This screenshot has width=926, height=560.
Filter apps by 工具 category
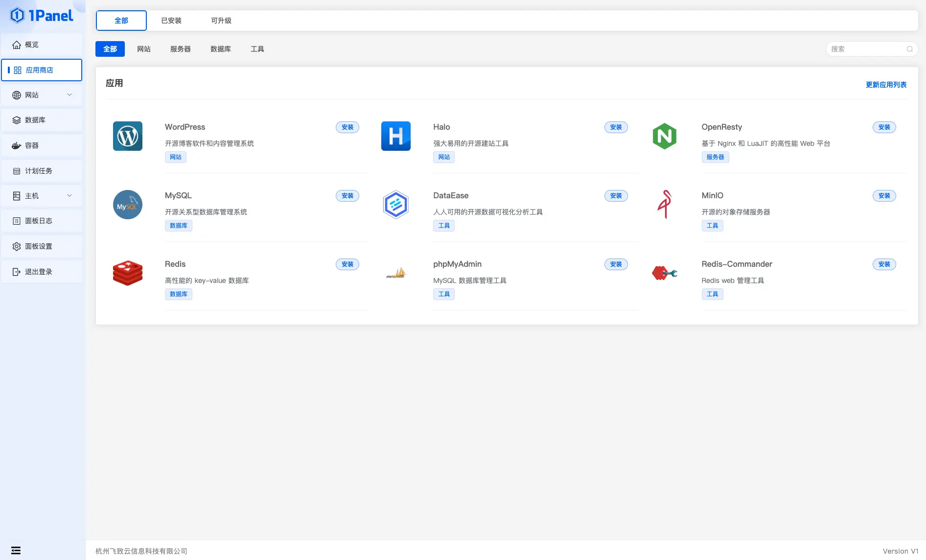257,49
